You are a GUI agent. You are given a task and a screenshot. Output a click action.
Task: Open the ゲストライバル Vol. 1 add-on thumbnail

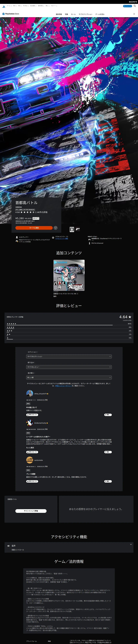pyautogui.click(x=69, y=275)
